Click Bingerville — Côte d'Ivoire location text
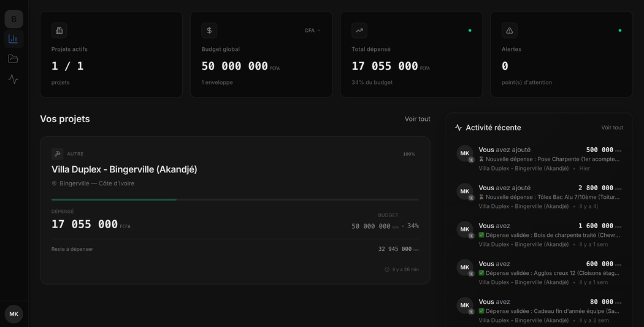Screen dimensions: 644x327 pos(97,183)
